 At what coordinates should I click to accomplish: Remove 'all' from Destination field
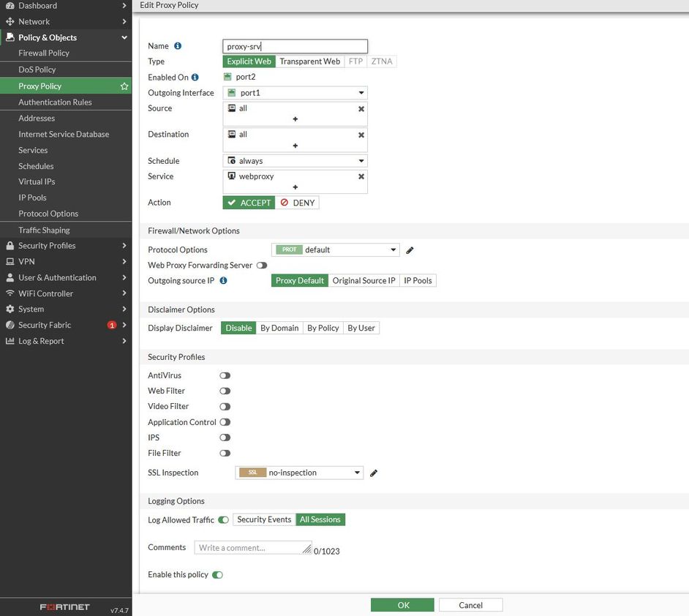[x=361, y=135]
